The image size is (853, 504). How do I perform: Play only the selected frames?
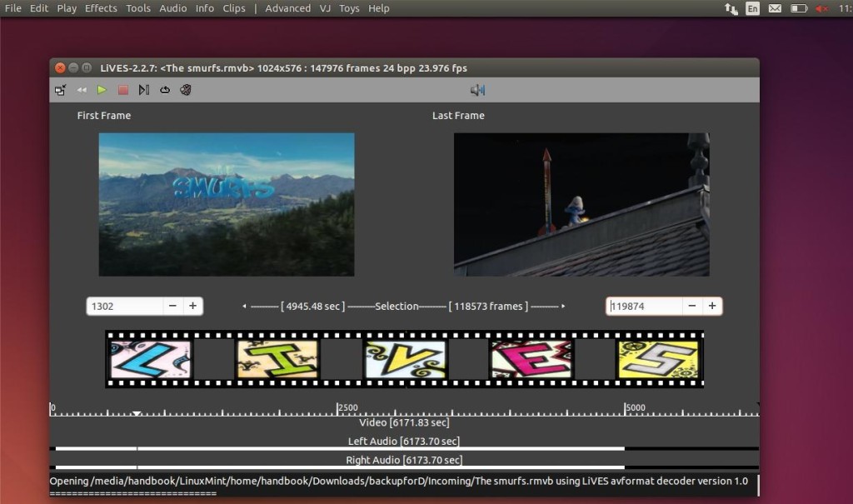(x=143, y=90)
